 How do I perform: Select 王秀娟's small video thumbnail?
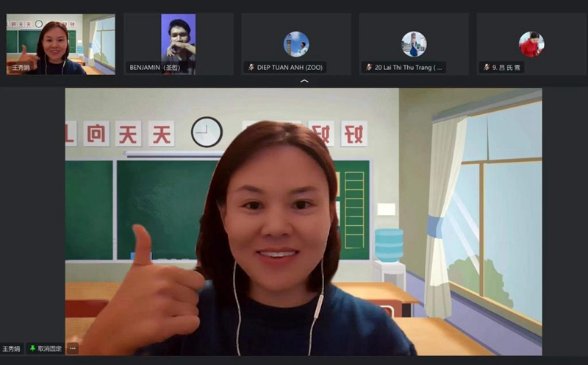click(x=61, y=44)
